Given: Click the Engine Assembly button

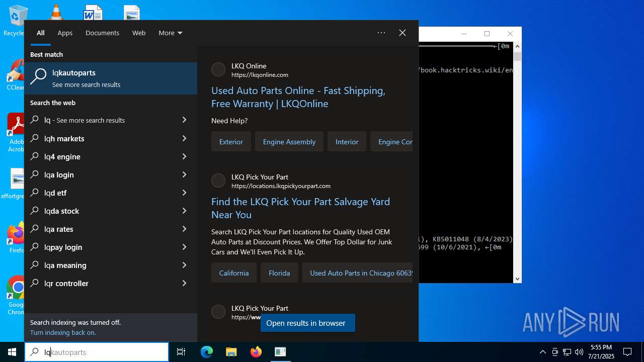Looking at the screenshot, I should (289, 142).
